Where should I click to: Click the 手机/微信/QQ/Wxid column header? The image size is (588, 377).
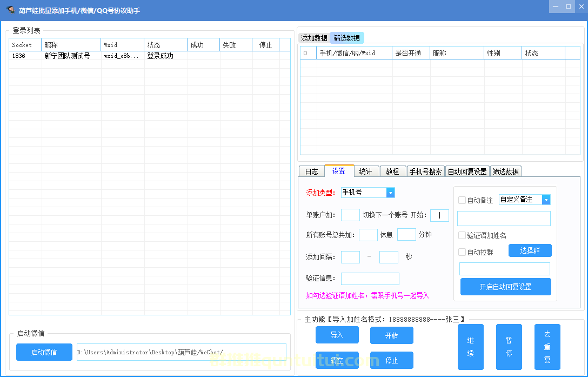[355, 53]
